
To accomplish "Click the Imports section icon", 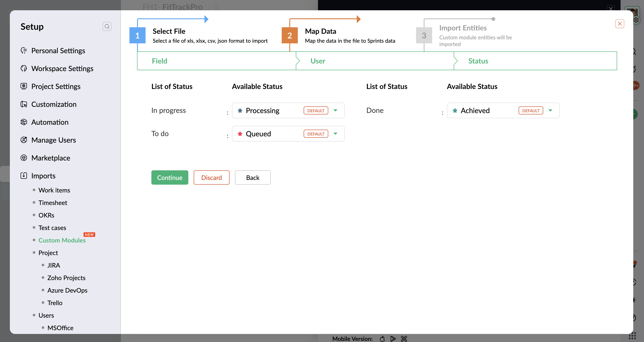I will pos(24,176).
